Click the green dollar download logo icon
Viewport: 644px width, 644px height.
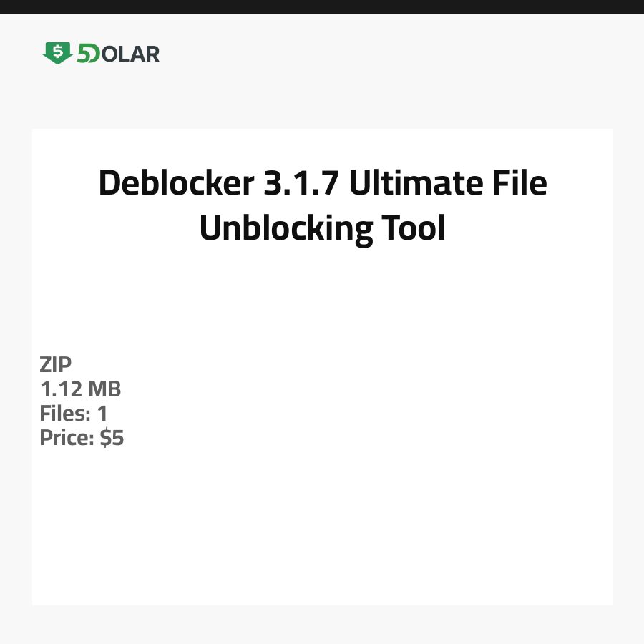point(57,53)
